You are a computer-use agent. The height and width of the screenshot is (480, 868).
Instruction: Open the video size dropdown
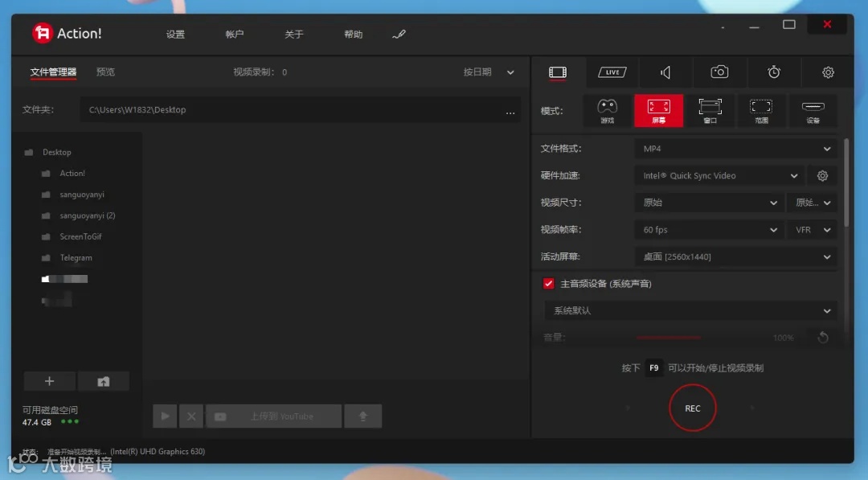pos(710,203)
